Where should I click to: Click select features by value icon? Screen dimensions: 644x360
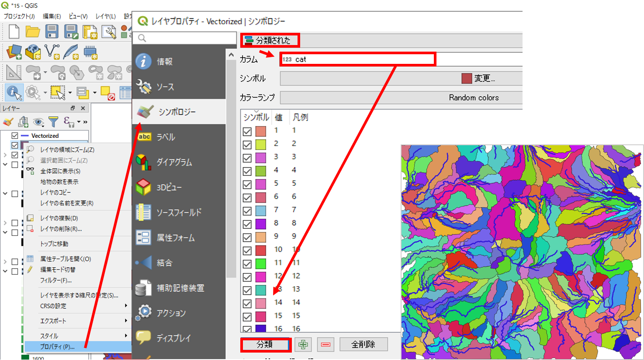coord(82,92)
